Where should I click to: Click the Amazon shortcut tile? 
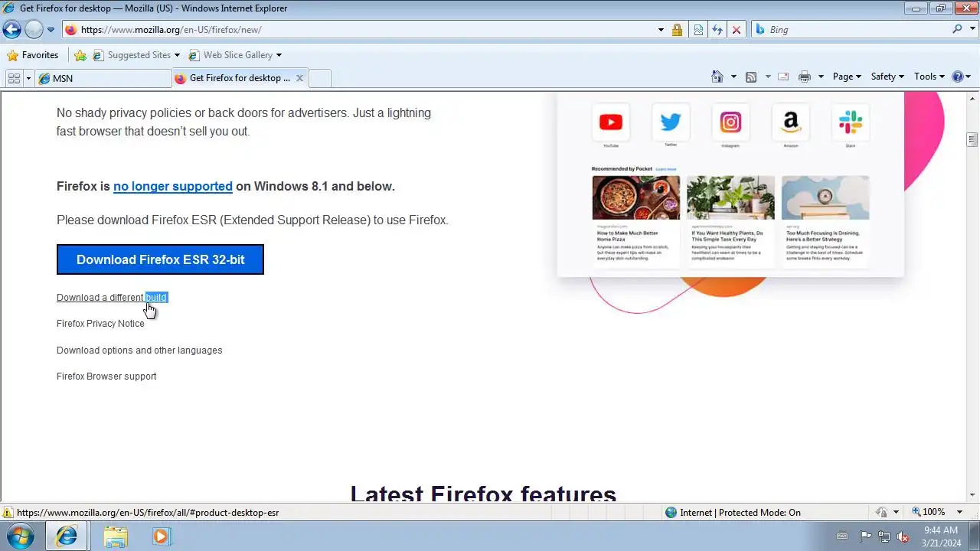click(x=791, y=122)
